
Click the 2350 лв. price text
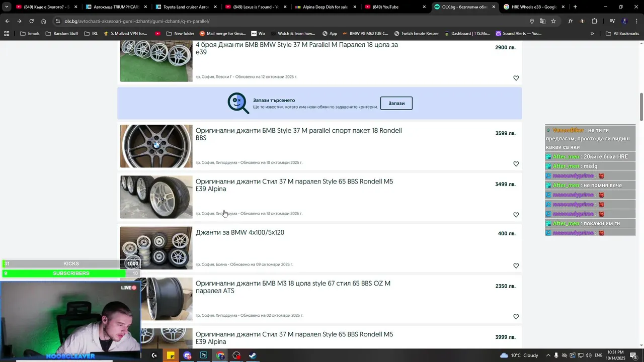coord(505,286)
